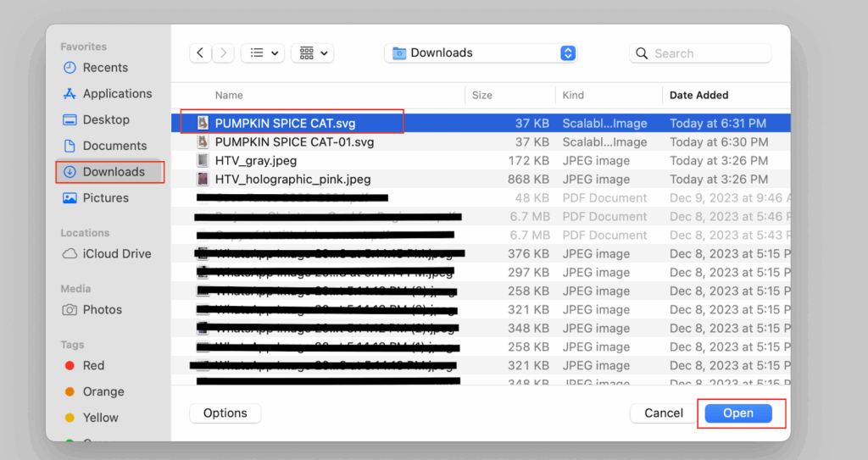Open iCloud Drive location

(x=117, y=254)
